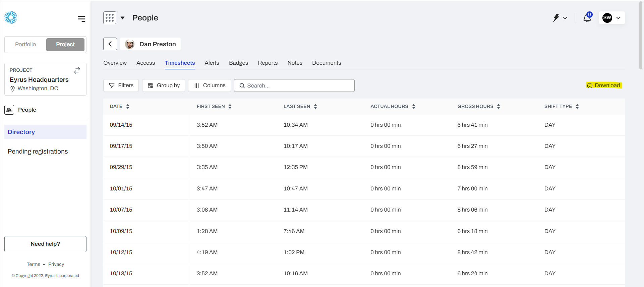
Task: Download the timesheets
Action: point(604,85)
